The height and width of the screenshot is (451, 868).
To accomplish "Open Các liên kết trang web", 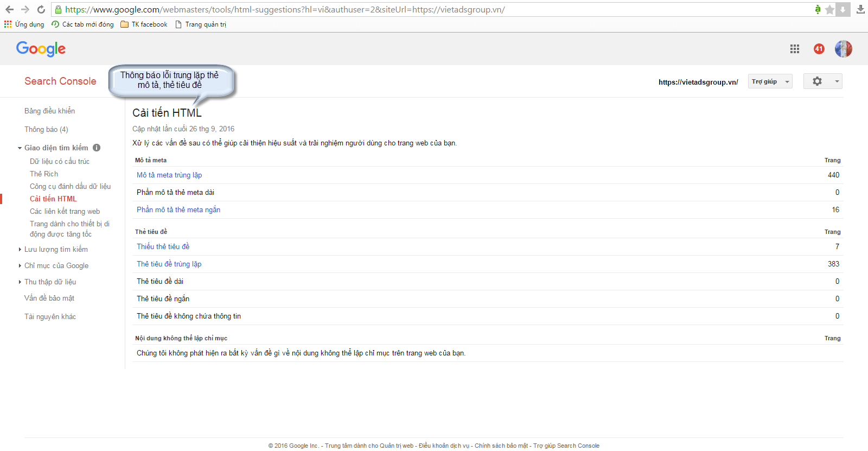I will pyautogui.click(x=65, y=211).
